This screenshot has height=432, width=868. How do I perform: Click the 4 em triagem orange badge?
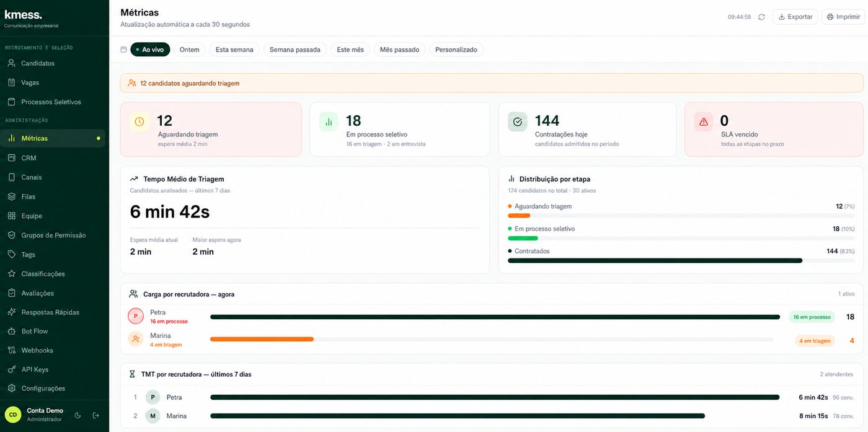coord(815,340)
